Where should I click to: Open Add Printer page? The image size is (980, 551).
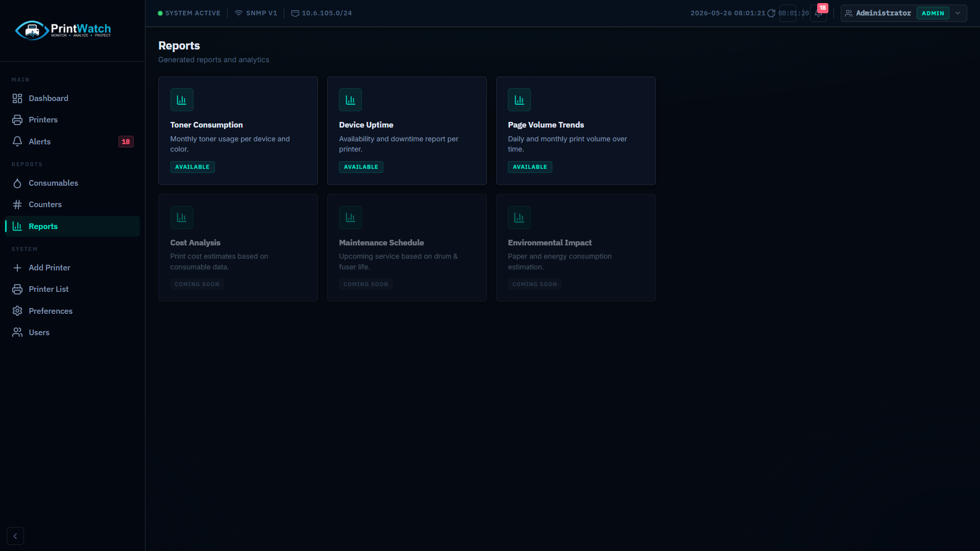(72, 268)
